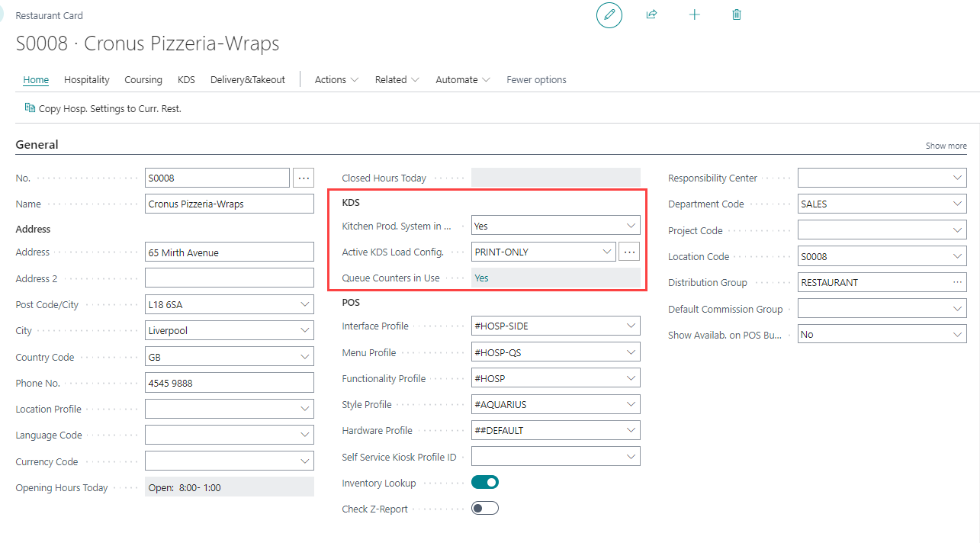
Task: Click the trash delete icon
Action: click(x=736, y=15)
